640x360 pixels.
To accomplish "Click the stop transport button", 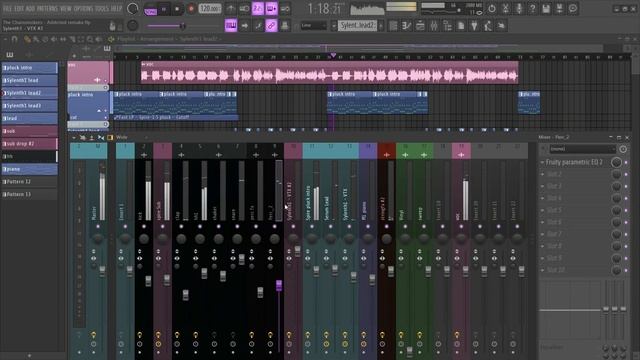I will click(x=177, y=9).
